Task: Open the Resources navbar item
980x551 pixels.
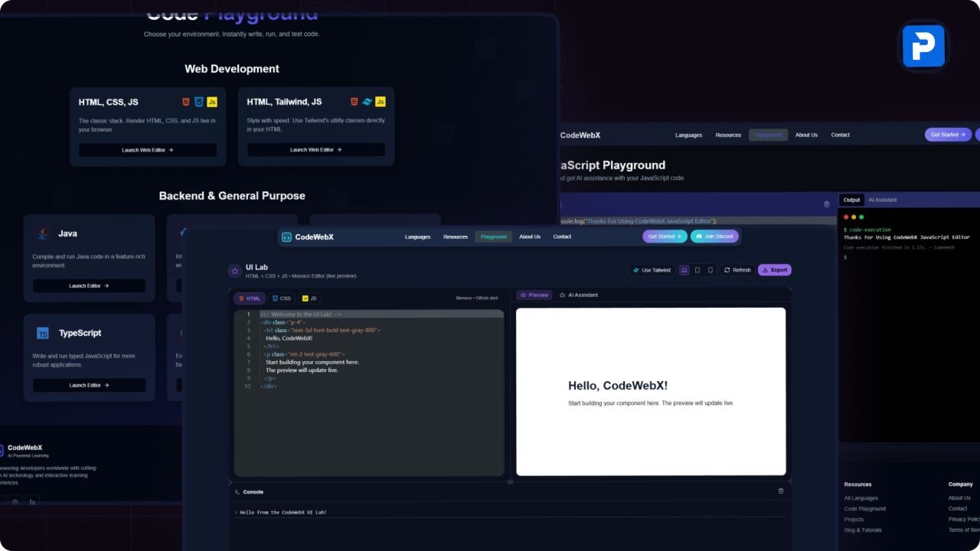Action: pos(455,236)
